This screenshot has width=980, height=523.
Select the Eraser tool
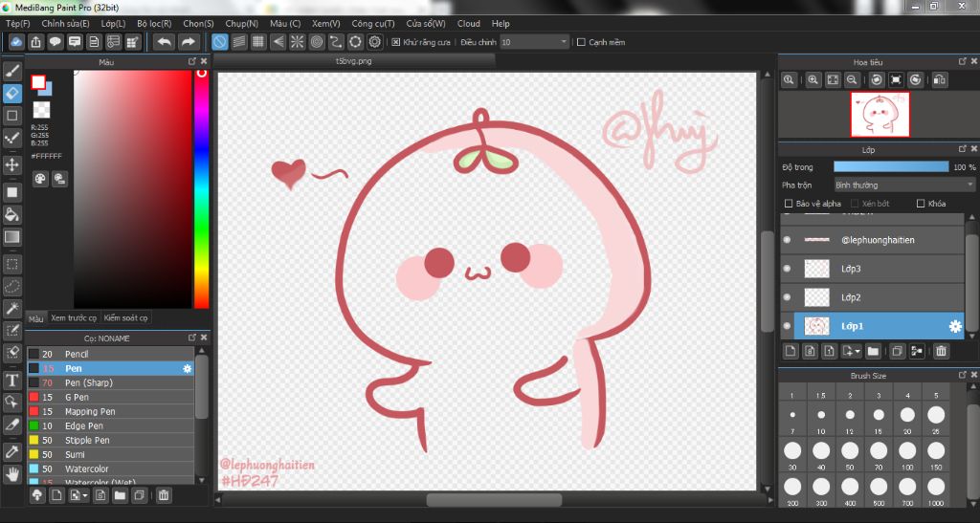(11, 93)
